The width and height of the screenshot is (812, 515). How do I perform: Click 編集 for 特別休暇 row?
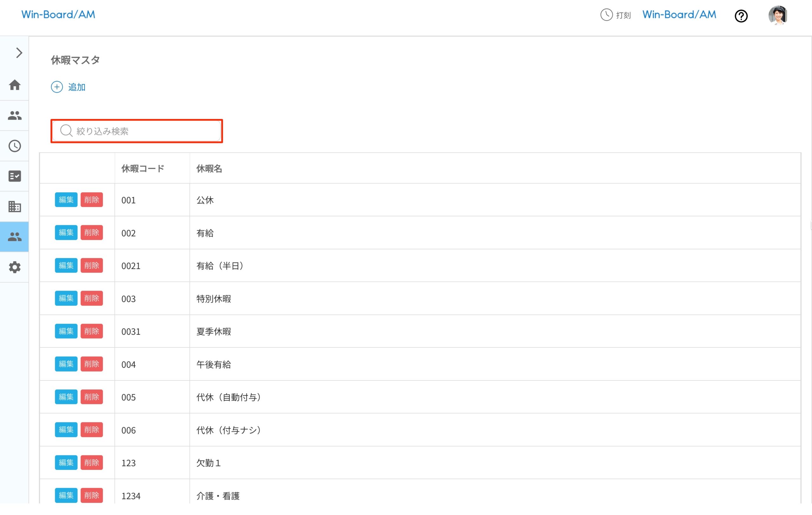pyautogui.click(x=66, y=298)
